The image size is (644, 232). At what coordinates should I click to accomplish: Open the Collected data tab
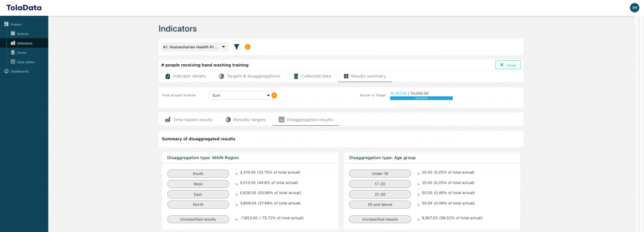pyautogui.click(x=312, y=76)
